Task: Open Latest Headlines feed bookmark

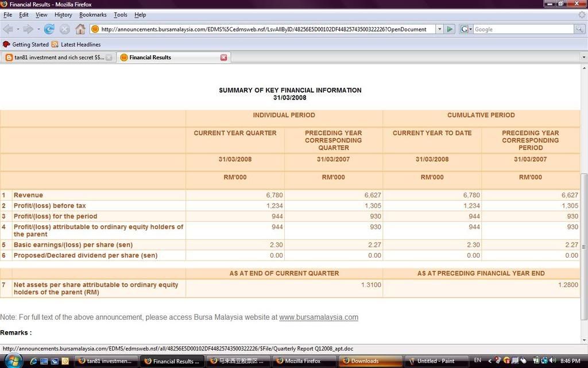Action: (76, 44)
